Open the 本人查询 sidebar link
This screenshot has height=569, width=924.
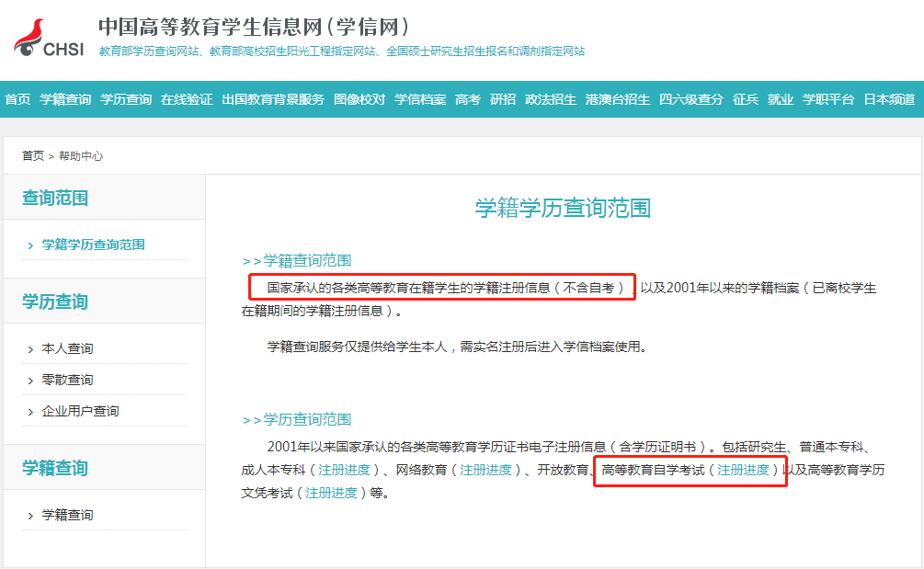[67, 348]
